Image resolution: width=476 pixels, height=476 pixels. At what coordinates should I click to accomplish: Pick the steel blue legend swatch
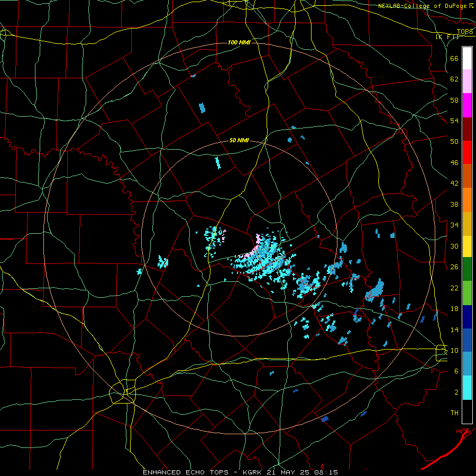click(467, 364)
